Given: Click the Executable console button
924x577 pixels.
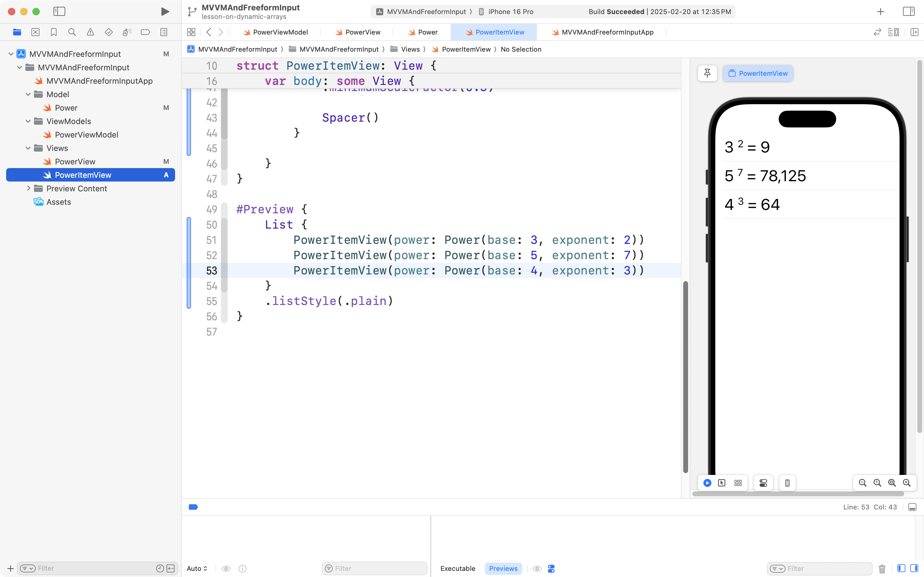Looking at the screenshot, I should coord(457,568).
